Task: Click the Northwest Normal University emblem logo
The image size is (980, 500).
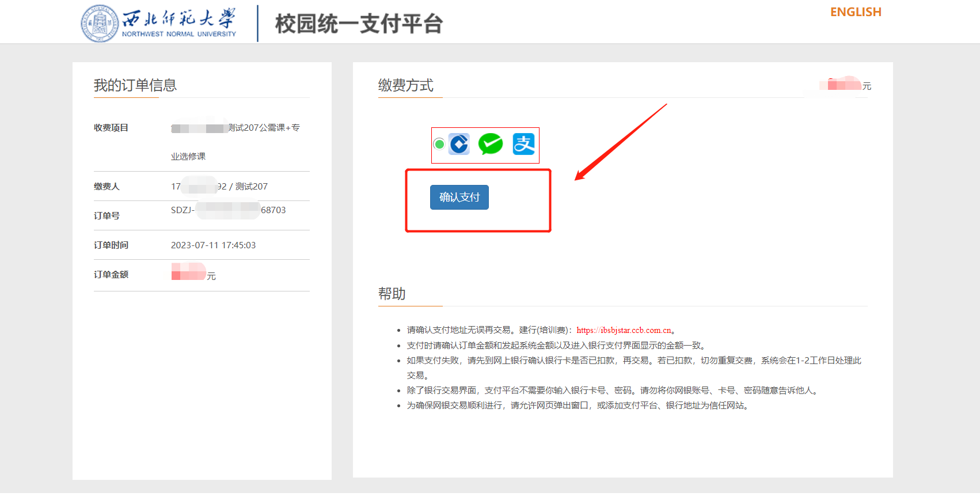Action: 100,24
